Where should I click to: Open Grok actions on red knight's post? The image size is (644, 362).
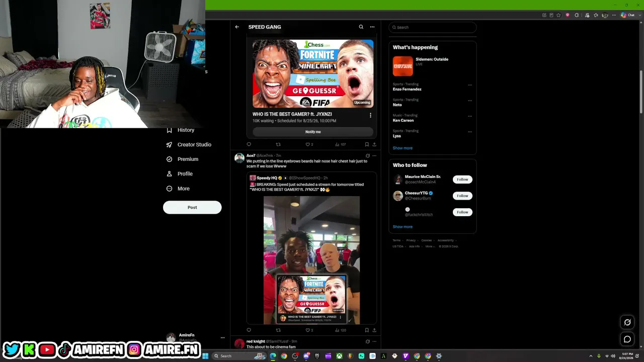pos(368,341)
